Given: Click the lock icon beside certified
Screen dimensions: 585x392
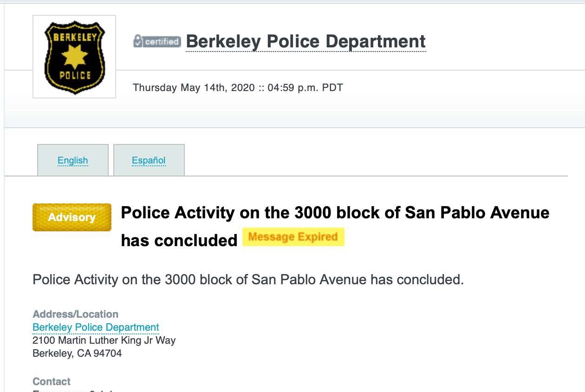Looking at the screenshot, I should pyautogui.click(x=137, y=41).
